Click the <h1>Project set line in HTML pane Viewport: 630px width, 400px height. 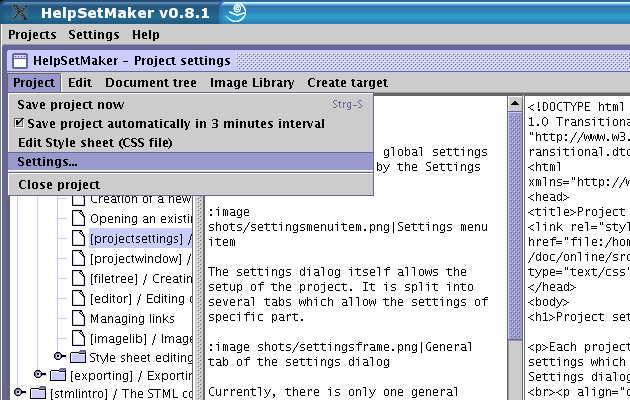pyautogui.click(x=579, y=317)
